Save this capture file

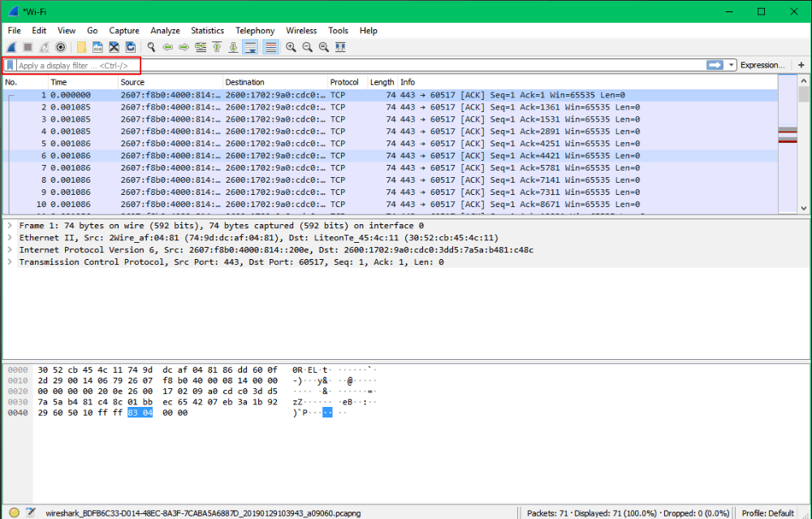coord(97,47)
